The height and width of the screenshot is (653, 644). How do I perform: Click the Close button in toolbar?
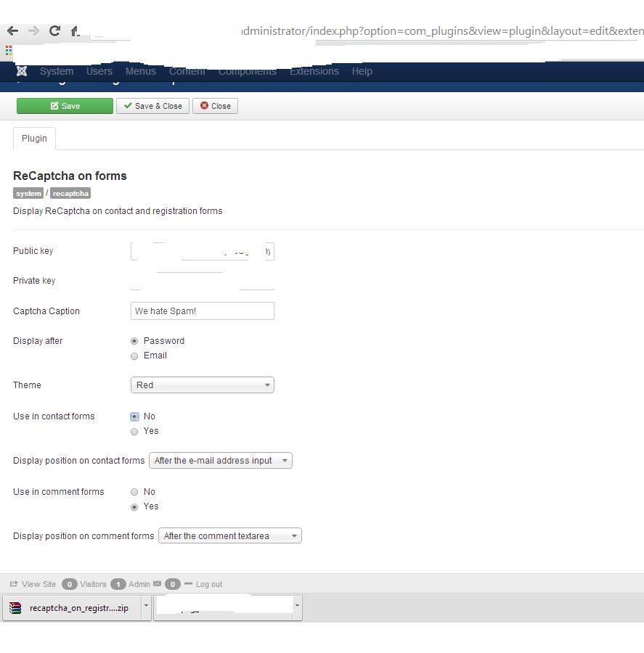215,106
